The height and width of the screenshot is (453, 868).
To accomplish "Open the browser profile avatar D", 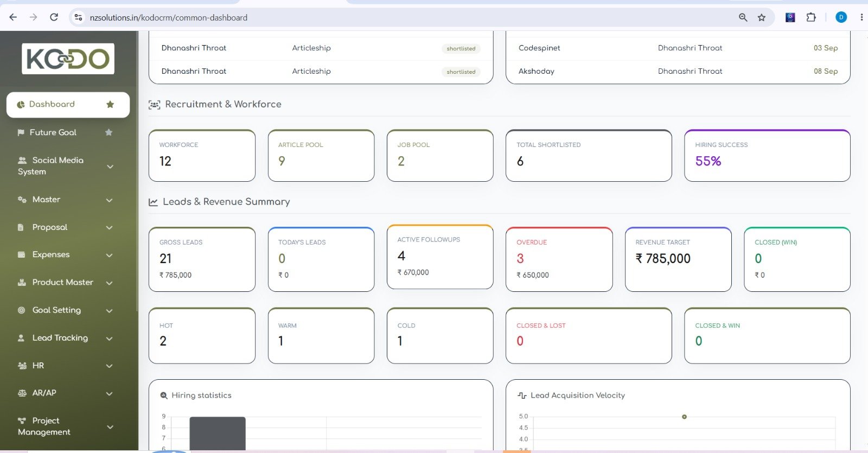I will 841,17.
